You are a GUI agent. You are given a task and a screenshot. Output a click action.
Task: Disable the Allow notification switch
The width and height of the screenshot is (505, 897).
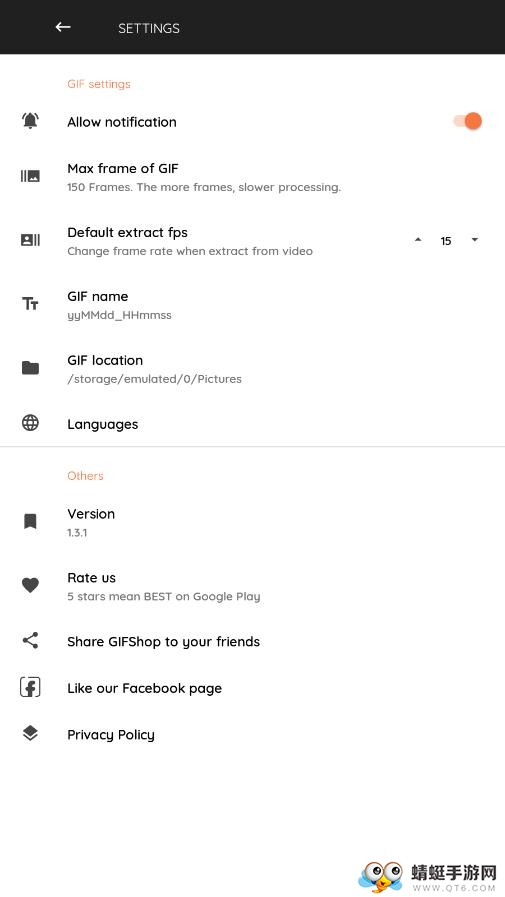coord(468,121)
